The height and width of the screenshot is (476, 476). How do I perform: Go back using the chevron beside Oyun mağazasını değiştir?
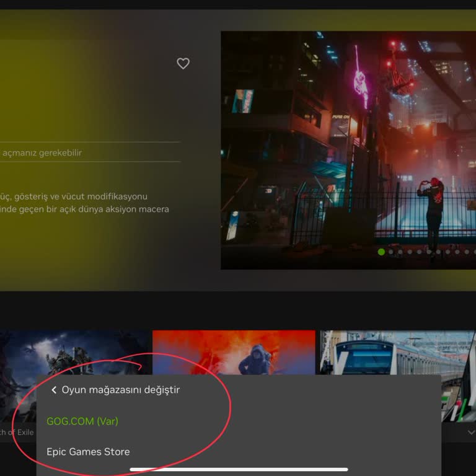(x=54, y=390)
